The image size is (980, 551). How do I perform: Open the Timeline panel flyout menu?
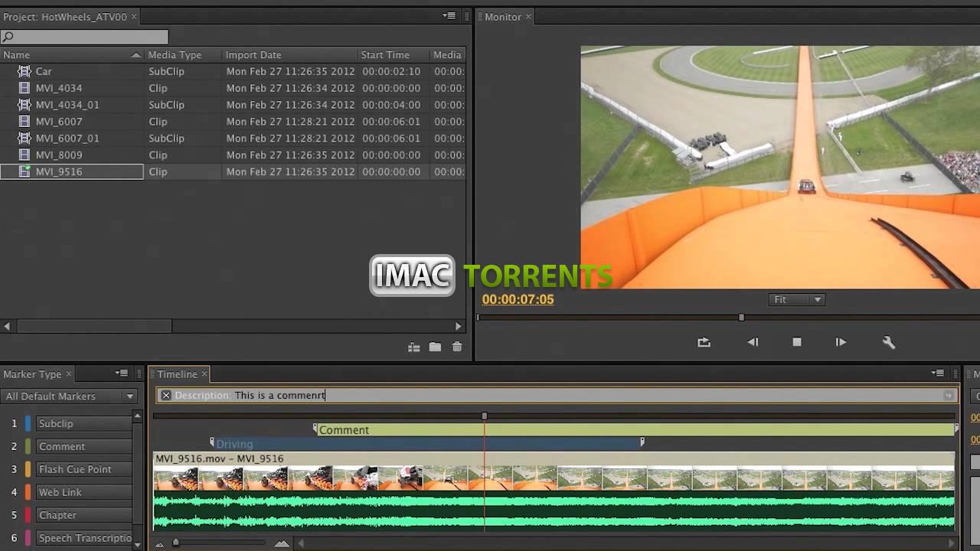tap(938, 373)
